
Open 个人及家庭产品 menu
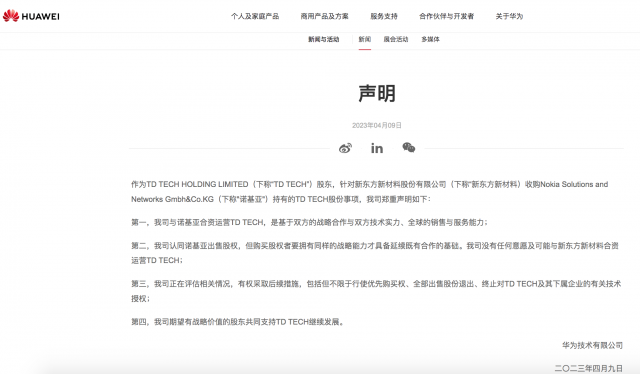255,16
